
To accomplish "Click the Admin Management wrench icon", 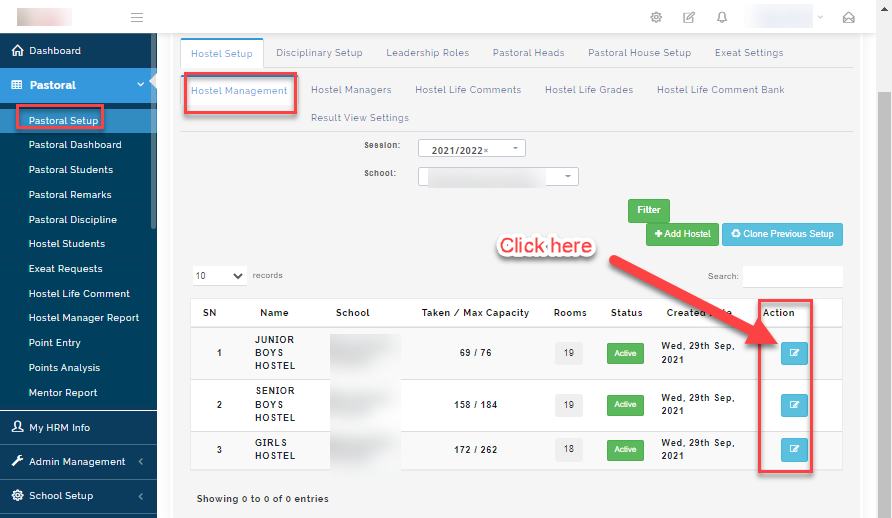I will (18, 461).
